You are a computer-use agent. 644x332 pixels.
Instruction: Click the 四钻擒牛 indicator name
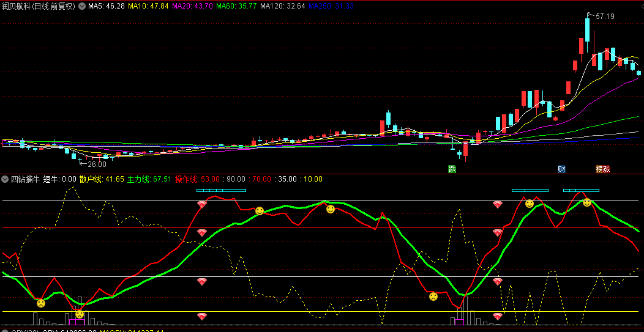tap(26, 179)
